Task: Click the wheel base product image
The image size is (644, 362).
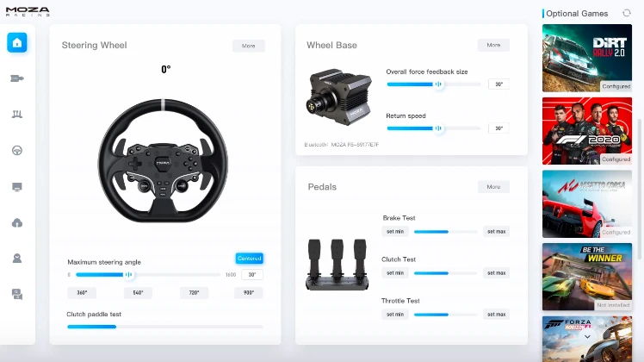Action: point(338,97)
